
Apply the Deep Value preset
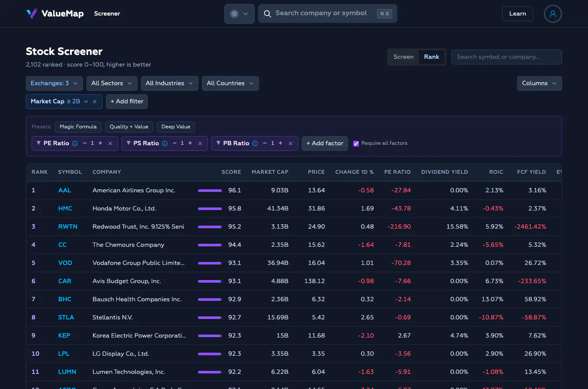coord(176,127)
